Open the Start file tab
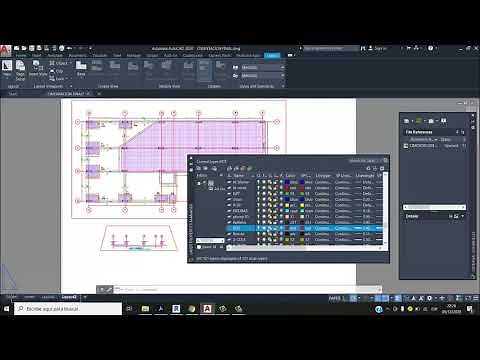Image resolution: width=480 pixels, height=360 pixels. pyautogui.click(x=13, y=94)
